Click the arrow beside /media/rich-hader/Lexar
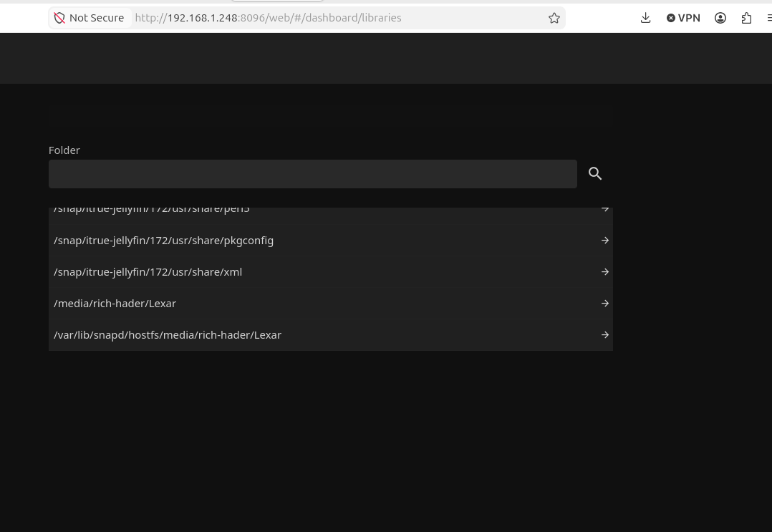Screen dimensions: 772x532 604,304
